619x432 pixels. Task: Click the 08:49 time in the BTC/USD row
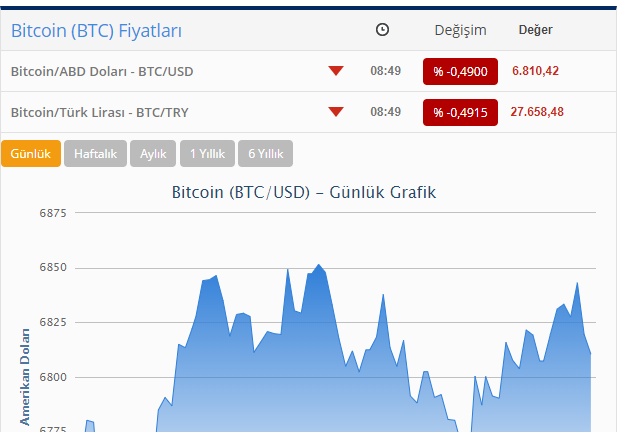coord(386,71)
